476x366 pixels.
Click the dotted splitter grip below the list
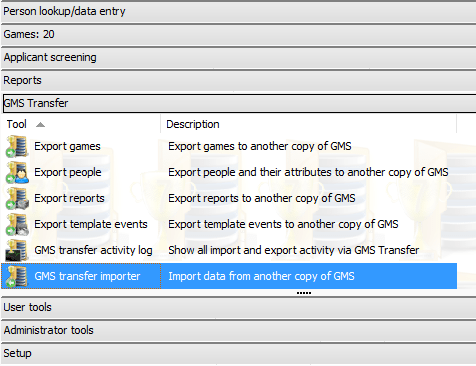304,293
